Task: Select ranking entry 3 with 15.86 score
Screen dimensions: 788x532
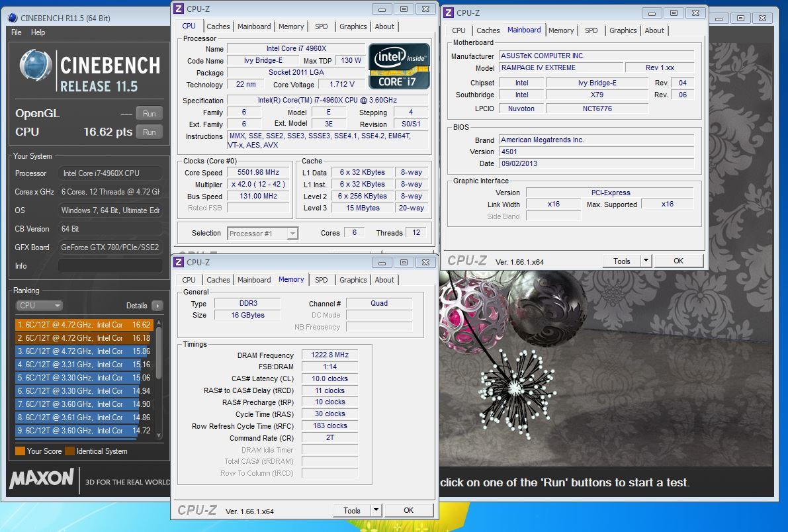Action: tap(84, 351)
